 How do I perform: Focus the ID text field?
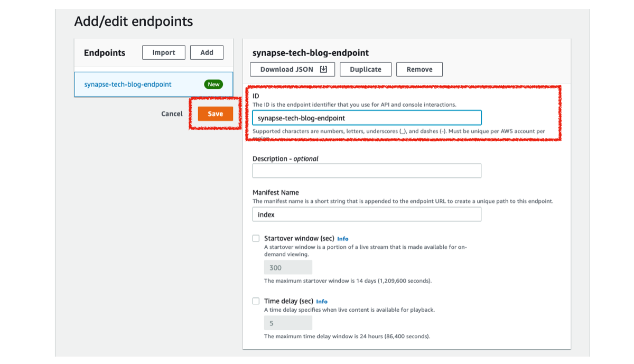click(367, 118)
